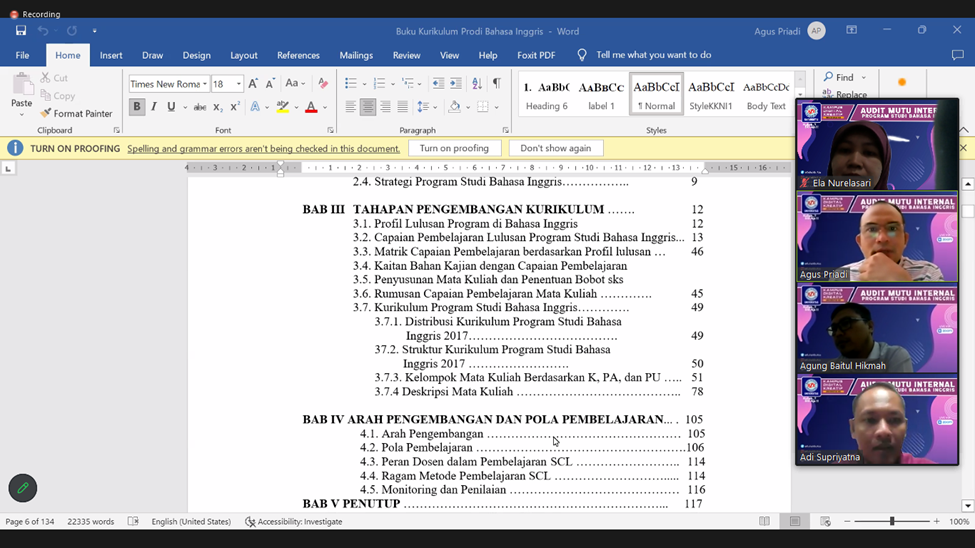The height and width of the screenshot is (548, 975).
Task: Open Ribbon Display Options
Action: (851, 30)
